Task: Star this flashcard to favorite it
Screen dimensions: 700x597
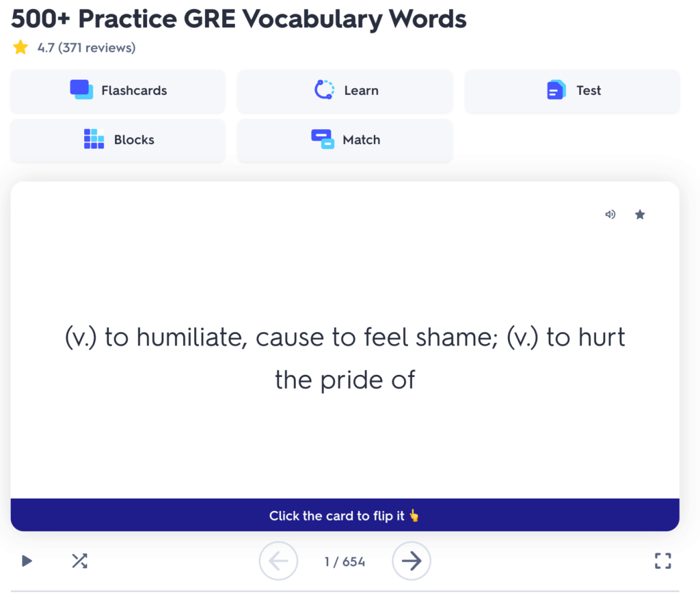Action: pyautogui.click(x=640, y=214)
